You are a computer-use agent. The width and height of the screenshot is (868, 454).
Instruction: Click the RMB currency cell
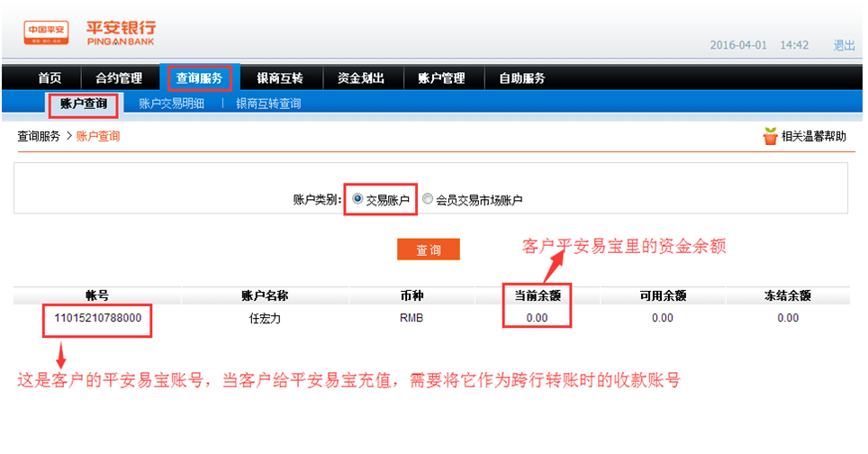tap(411, 318)
